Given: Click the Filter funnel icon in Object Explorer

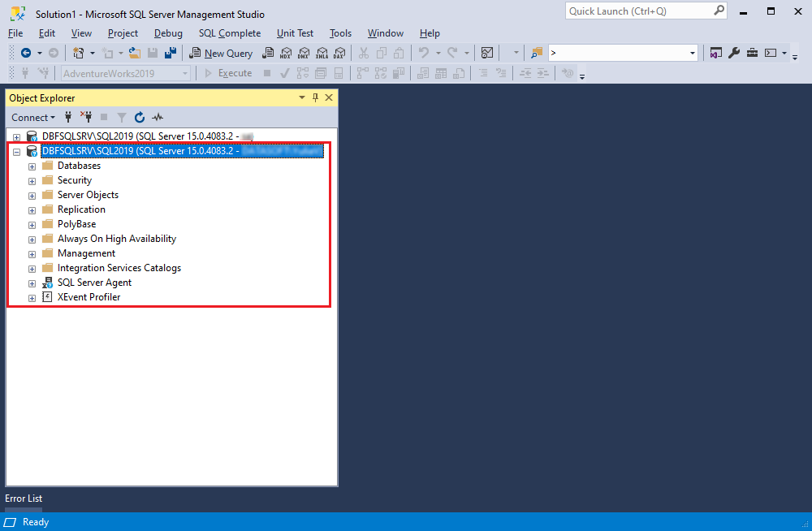Looking at the screenshot, I should point(122,118).
